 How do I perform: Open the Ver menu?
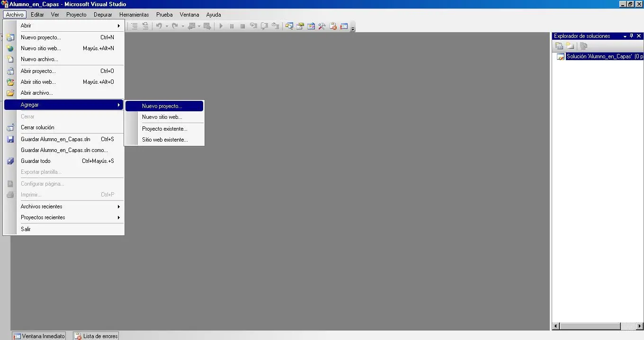(55, 15)
